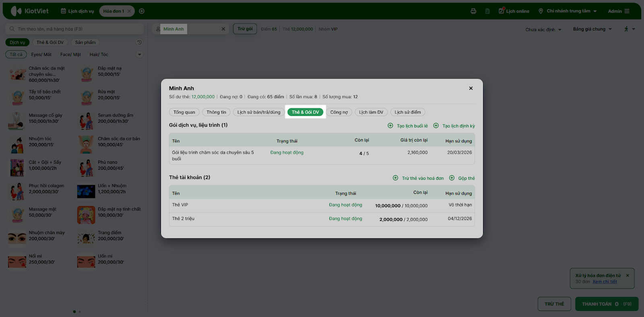Open the Lịch dịch vụ tab
The width and height of the screenshot is (644, 317).
(77, 11)
